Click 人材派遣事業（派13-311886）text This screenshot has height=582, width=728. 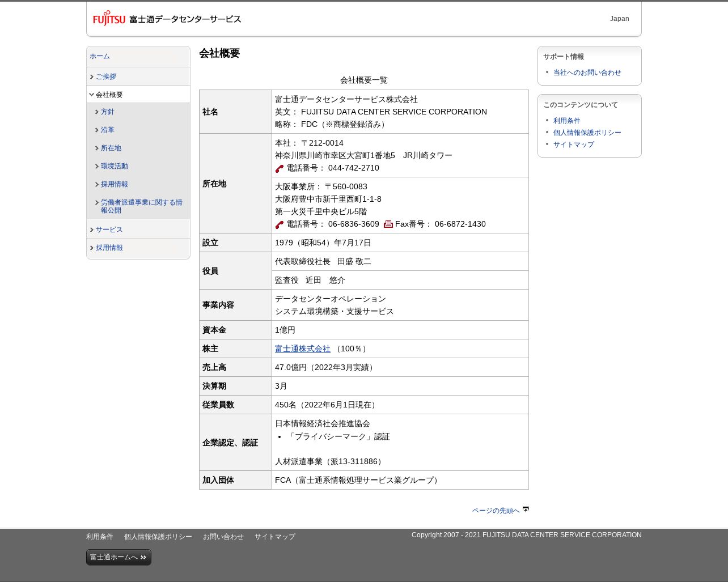point(330,461)
